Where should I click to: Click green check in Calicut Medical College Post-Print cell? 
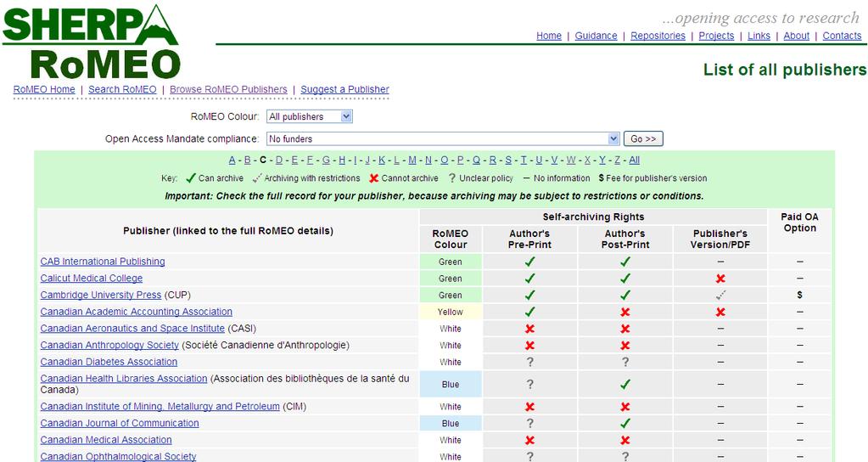click(625, 279)
